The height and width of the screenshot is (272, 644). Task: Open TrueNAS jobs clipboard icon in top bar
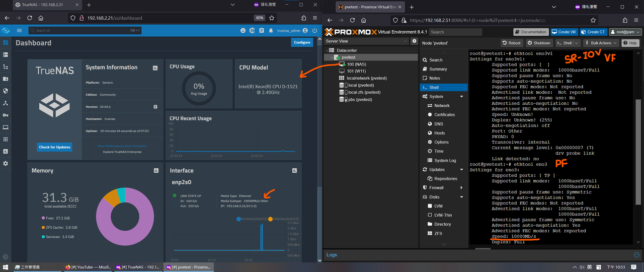pos(262,30)
